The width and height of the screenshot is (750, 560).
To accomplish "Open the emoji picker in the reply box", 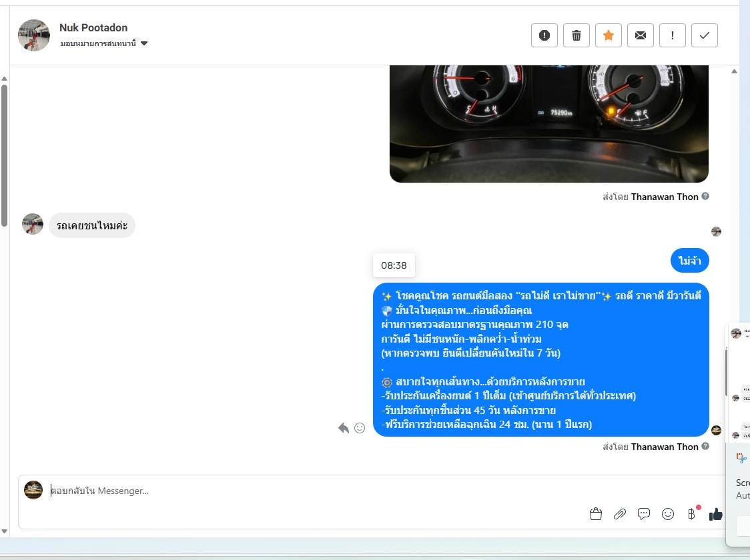I will coord(668,514).
